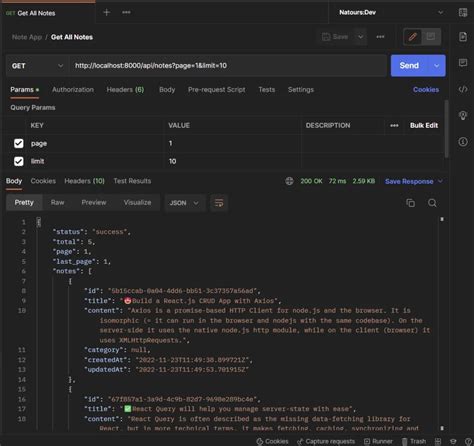Viewport: 474px width, 446px height.
Task: Collapse the root JSON object at line 1
Action: point(39,222)
